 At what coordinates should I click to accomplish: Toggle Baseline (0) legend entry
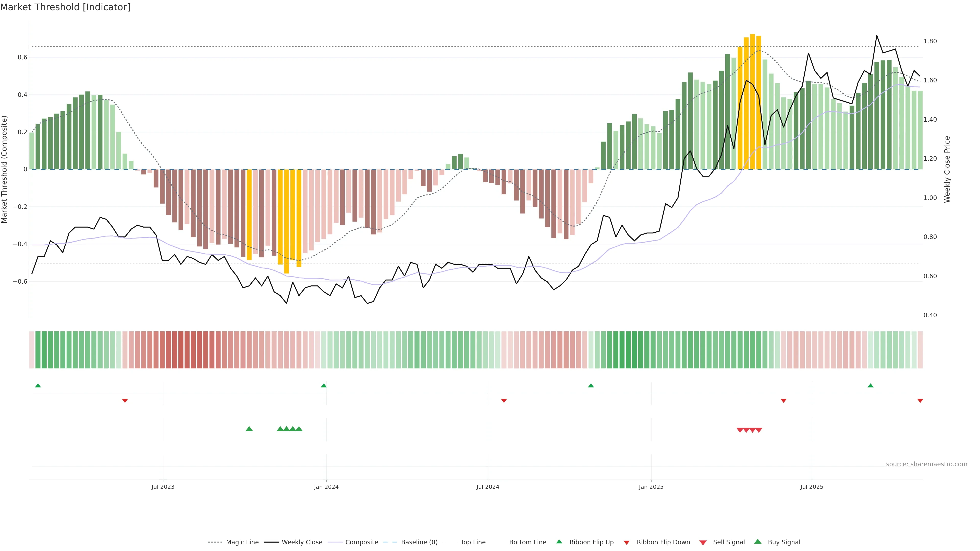pos(419,542)
